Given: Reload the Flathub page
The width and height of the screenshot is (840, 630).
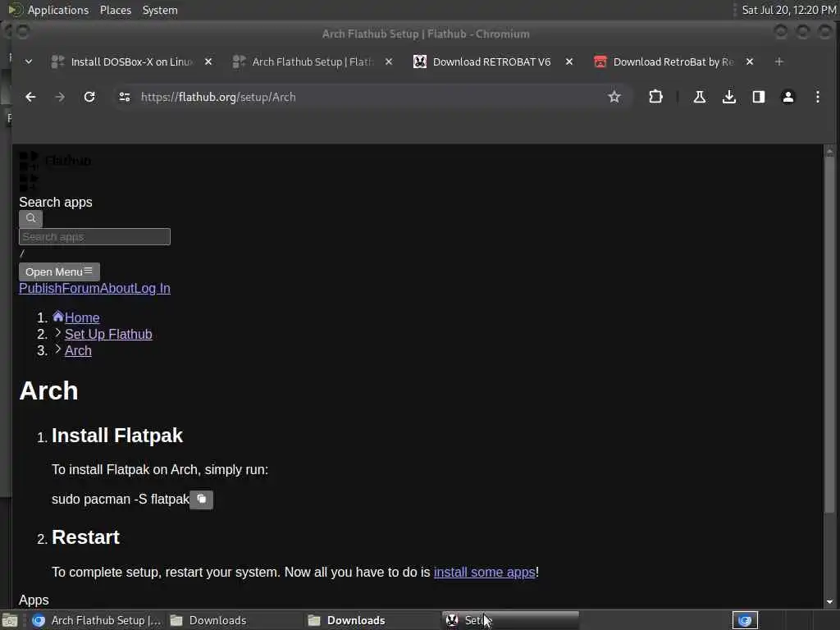Looking at the screenshot, I should tap(89, 97).
